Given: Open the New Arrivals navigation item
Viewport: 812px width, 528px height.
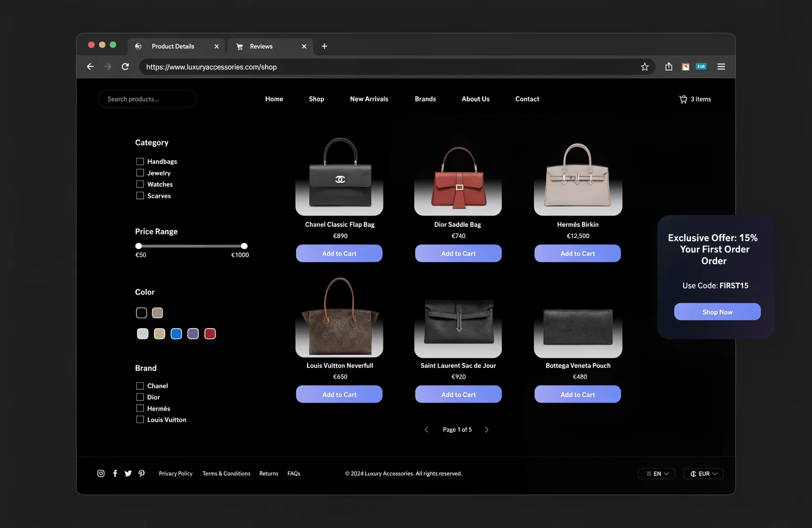Looking at the screenshot, I should tap(369, 99).
